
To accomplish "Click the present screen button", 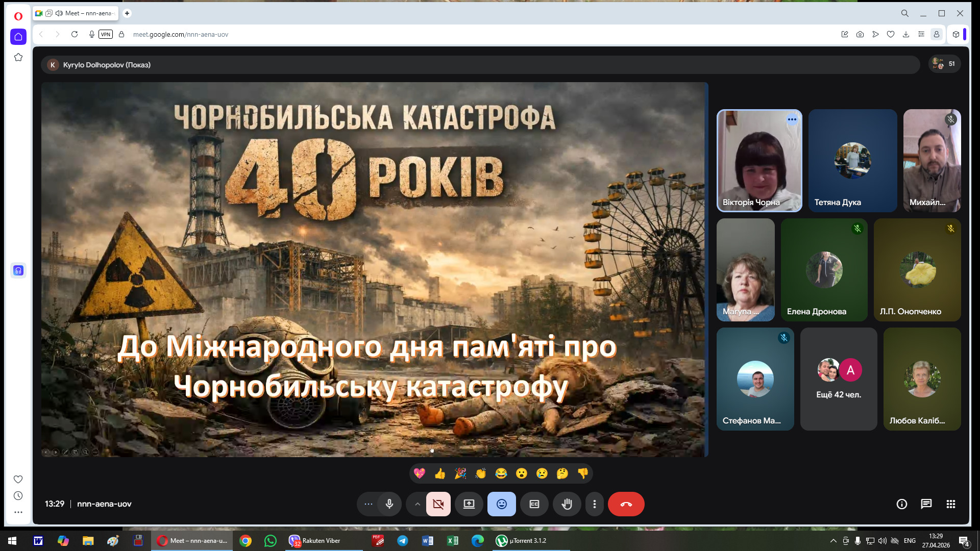I will point(469,504).
